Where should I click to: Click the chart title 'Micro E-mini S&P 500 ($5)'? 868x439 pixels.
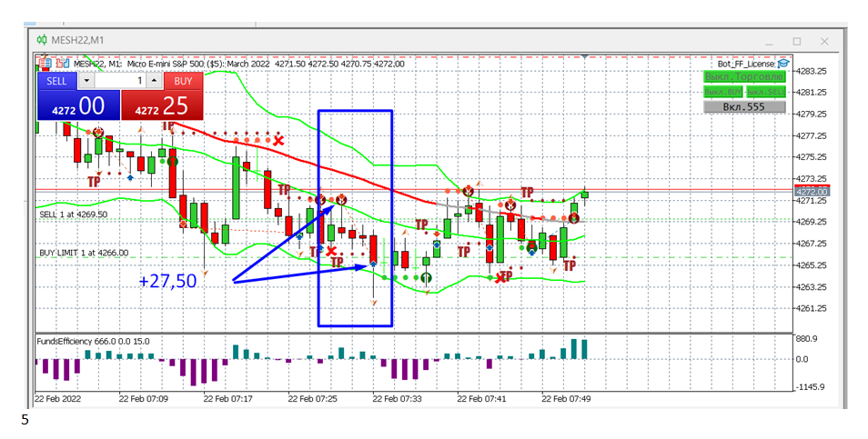(176, 64)
